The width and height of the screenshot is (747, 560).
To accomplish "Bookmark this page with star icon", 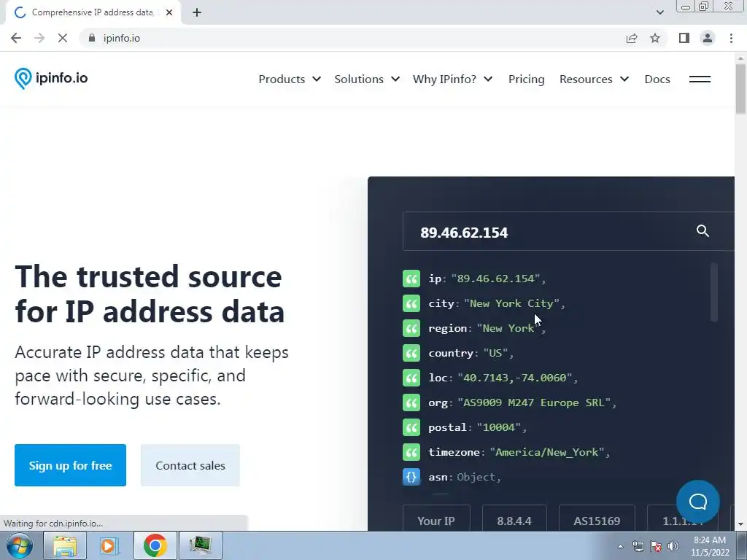I will pyautogui.click(x=655, y=38).
